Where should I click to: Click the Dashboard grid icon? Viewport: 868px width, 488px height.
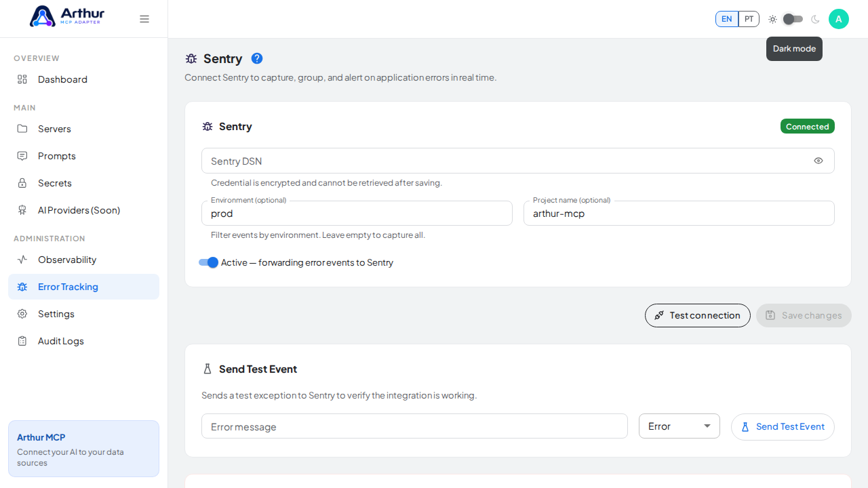[22, 79]
